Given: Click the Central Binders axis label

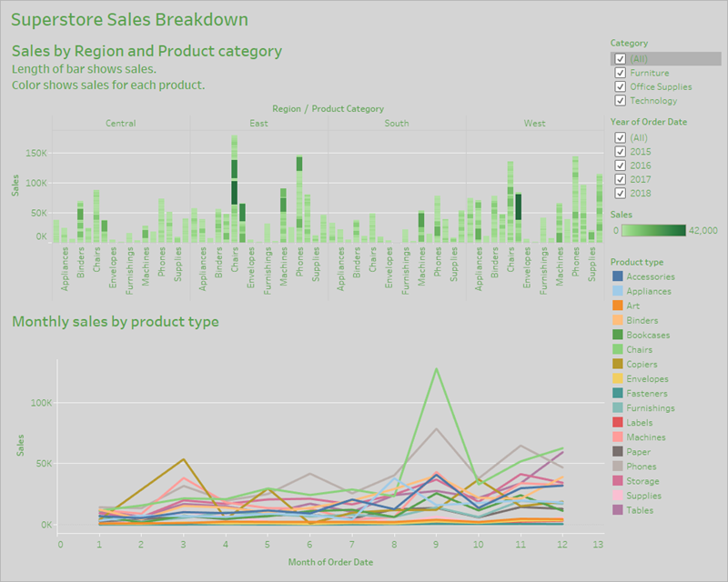Looking at the screenshot, I should point(81,263).
